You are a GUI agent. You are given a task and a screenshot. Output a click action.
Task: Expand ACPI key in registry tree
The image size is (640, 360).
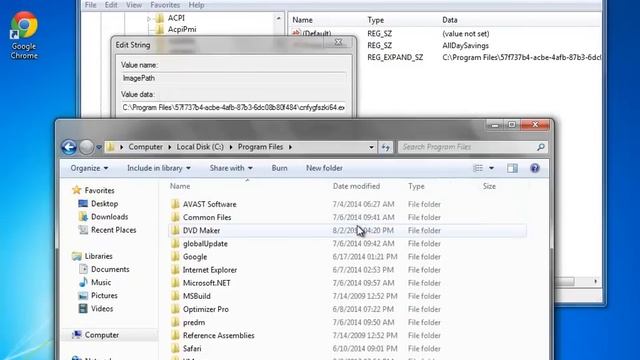pyautogui.click(x=149, y=18)
